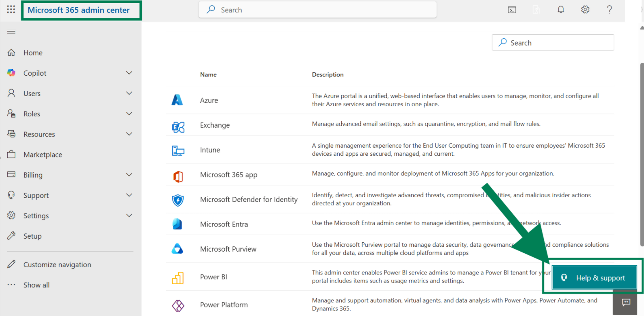Click the Help & support button
The width and height of the screenshot is (644, 316).
coord(594,278)
